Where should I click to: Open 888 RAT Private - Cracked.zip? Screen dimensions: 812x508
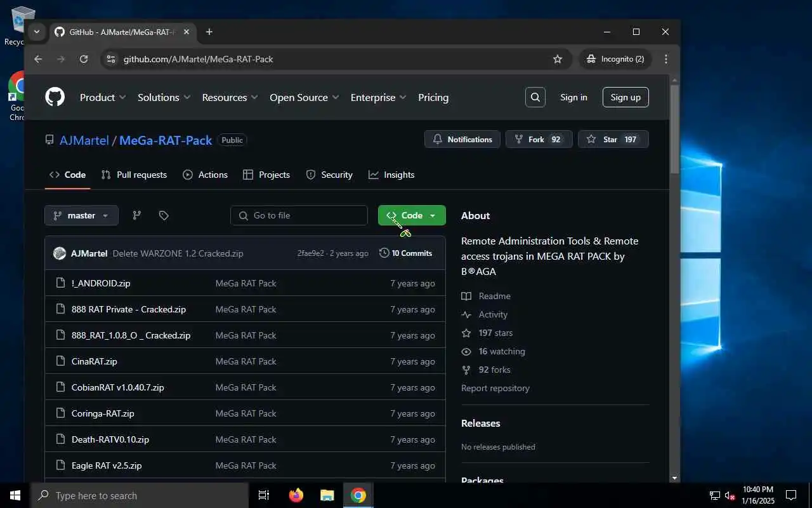[x=129, y=309]
